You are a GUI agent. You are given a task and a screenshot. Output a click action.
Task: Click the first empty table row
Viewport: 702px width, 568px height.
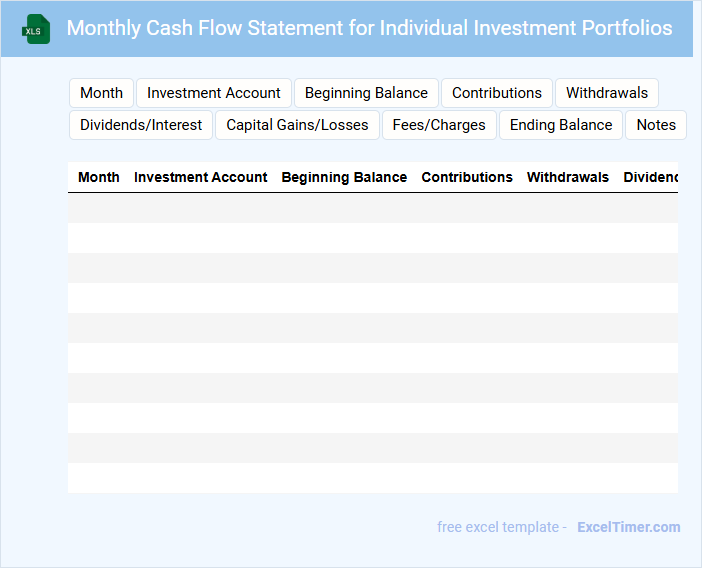[372, 208]
